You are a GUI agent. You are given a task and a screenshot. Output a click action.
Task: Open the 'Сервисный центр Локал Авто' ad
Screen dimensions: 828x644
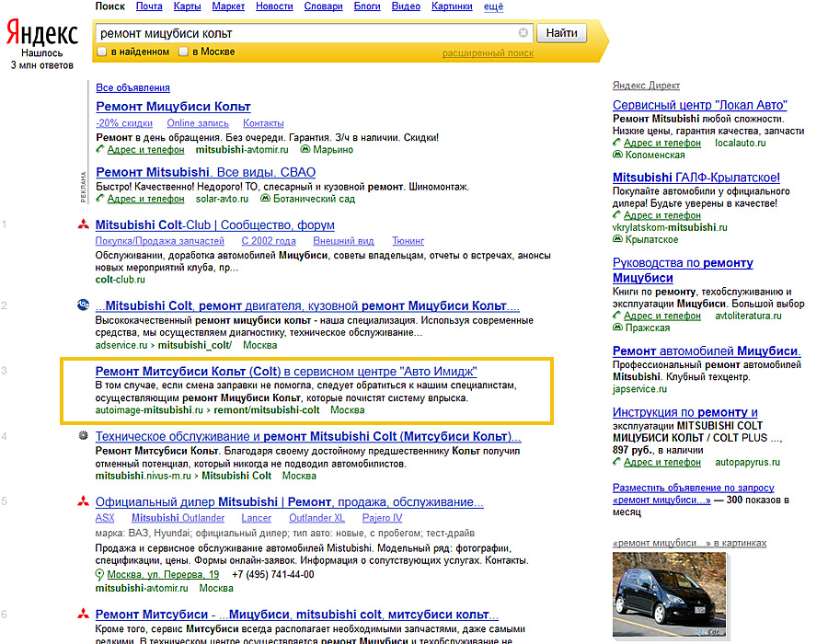point(700,105)
